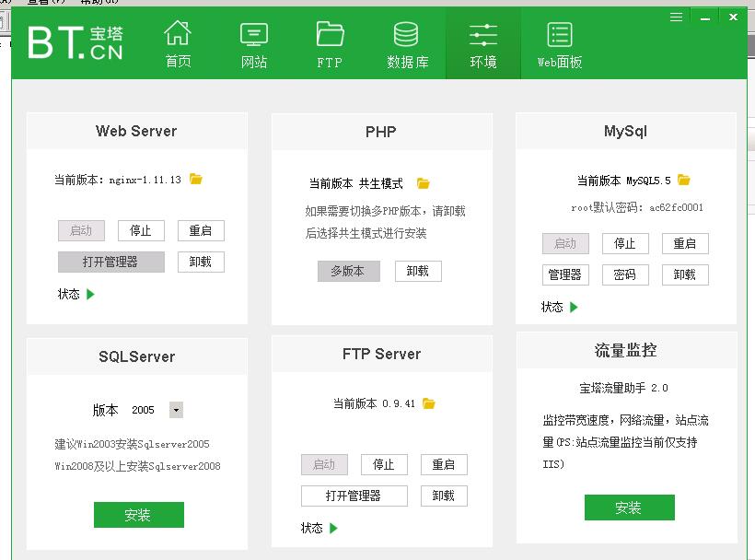Viewport: 755px width, 560px height.
Task: Open the 数据库 database section
Action: pyautogui.click(x=407, y=45)
